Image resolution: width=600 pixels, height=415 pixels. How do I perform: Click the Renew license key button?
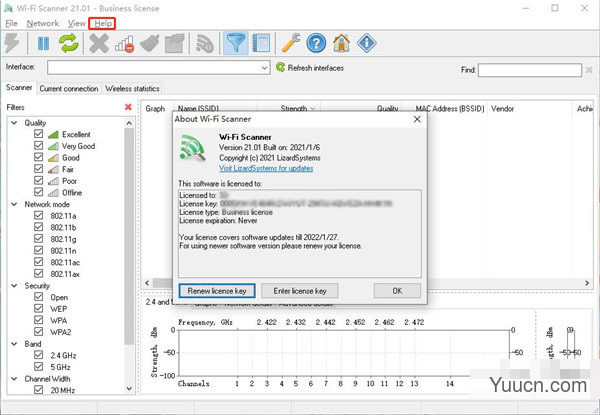217,291
